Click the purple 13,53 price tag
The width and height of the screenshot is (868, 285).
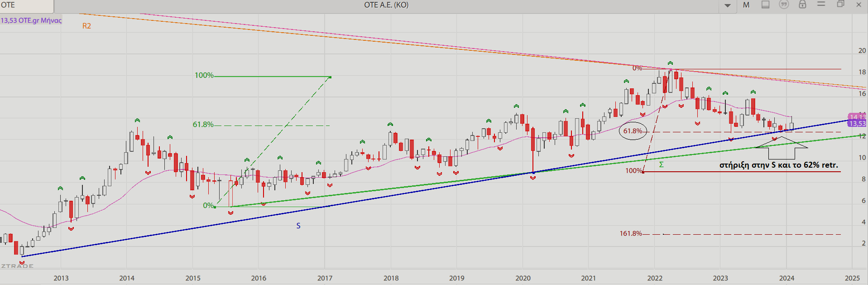[x=857, y=124]
